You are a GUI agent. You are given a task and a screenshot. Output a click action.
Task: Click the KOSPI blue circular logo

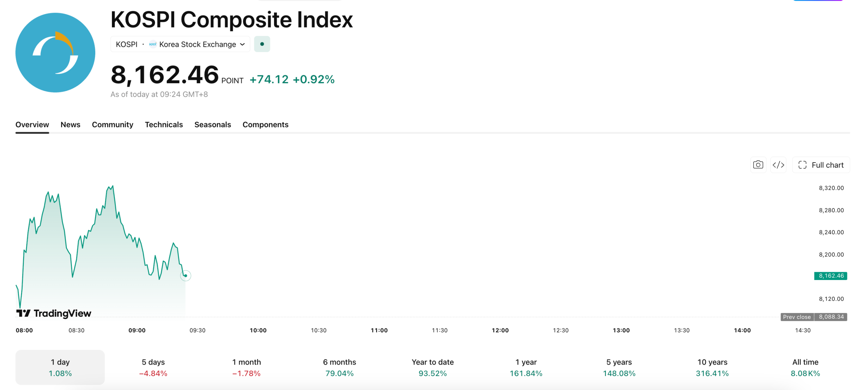[55, 53]
